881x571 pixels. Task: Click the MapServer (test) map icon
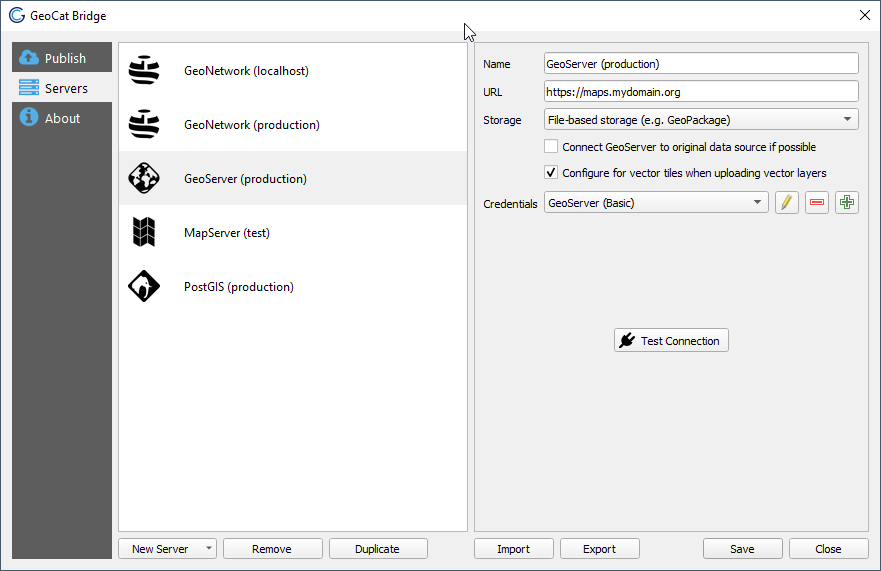click(144, 233)
